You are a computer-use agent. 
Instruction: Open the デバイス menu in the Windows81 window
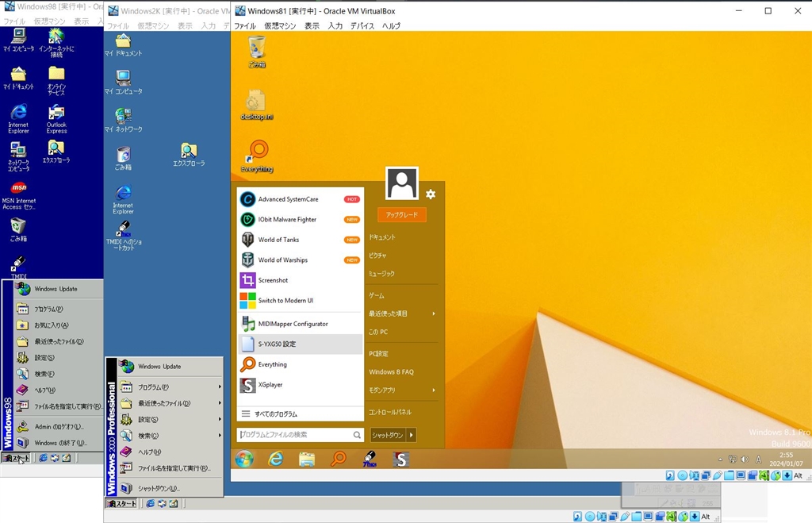[x=362, y=25]
